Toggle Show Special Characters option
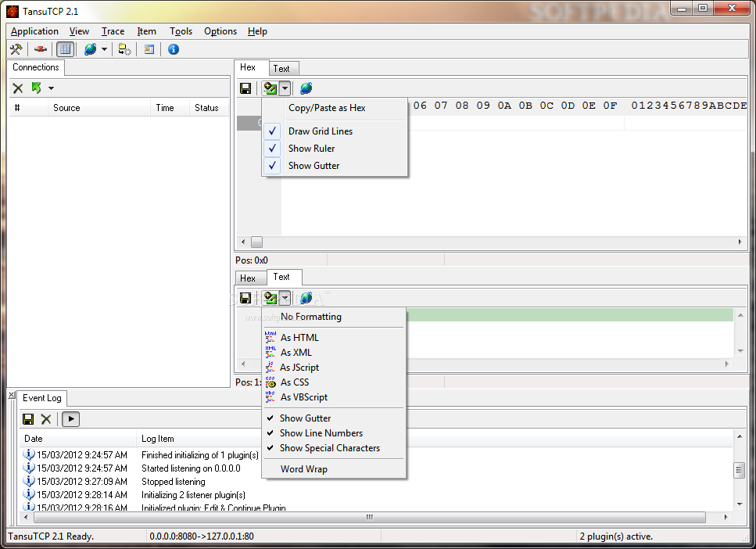Viewport: 756px width, 549px height. pos(334,448)
